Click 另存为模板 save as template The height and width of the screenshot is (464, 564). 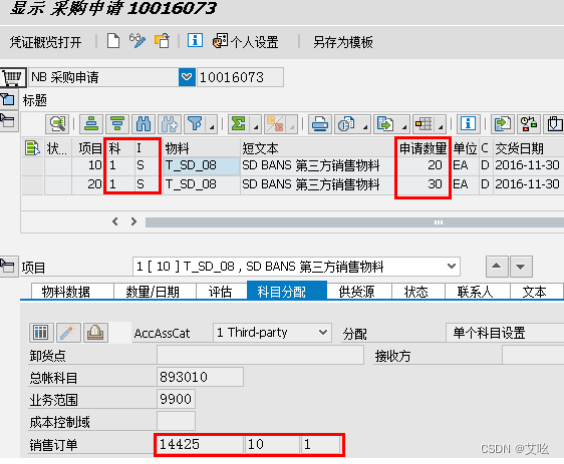click(343, 42)
